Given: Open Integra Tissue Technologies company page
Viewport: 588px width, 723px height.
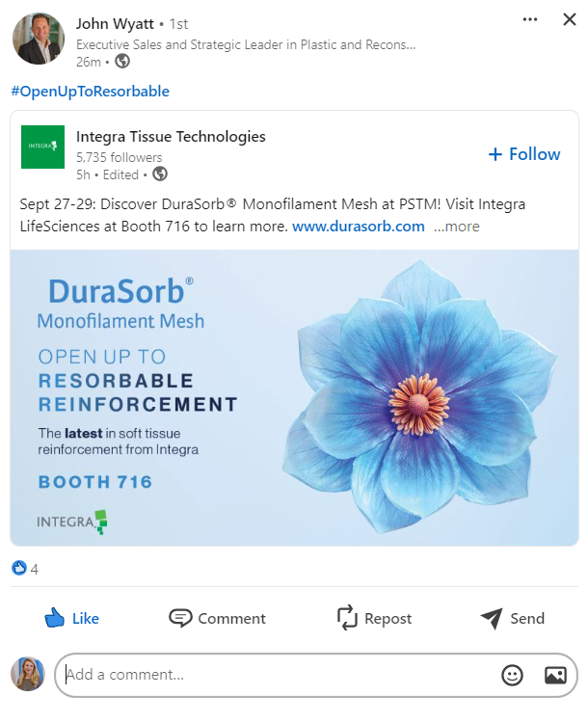Looking at the screenshot, I should (171, 137).
